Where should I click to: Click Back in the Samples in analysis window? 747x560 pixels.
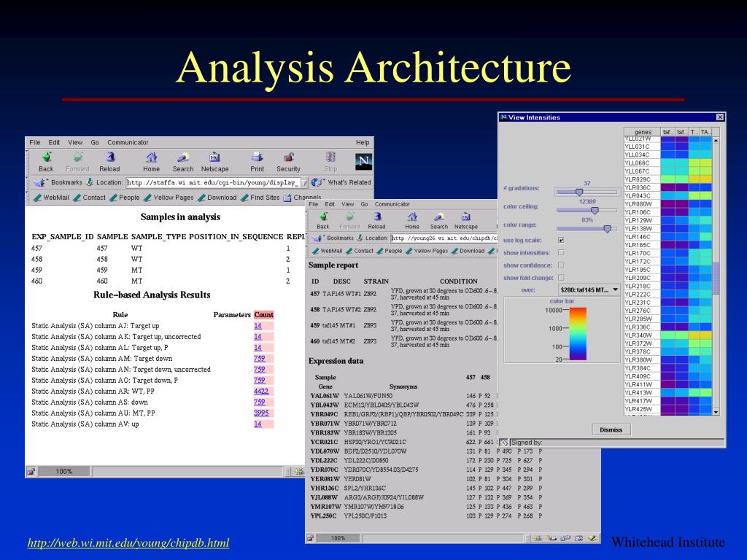(46, 162)
